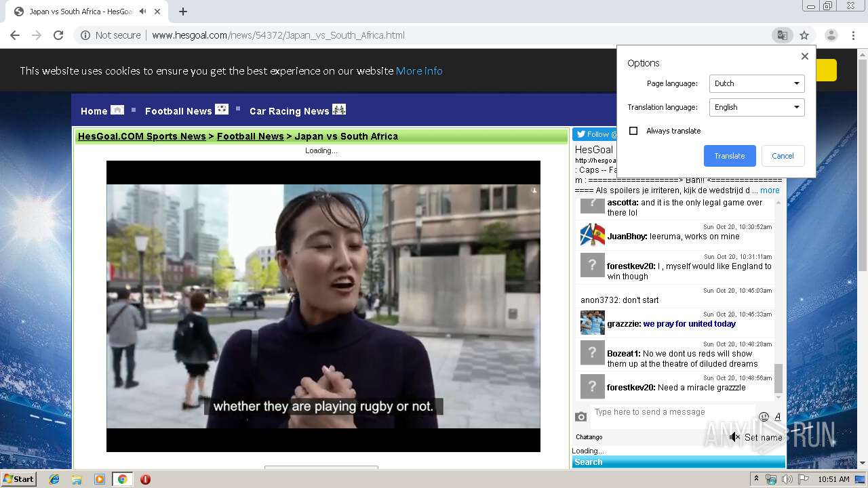Open the emoji smiley picker in chat

pyautogui.click(x=764, y=417)
